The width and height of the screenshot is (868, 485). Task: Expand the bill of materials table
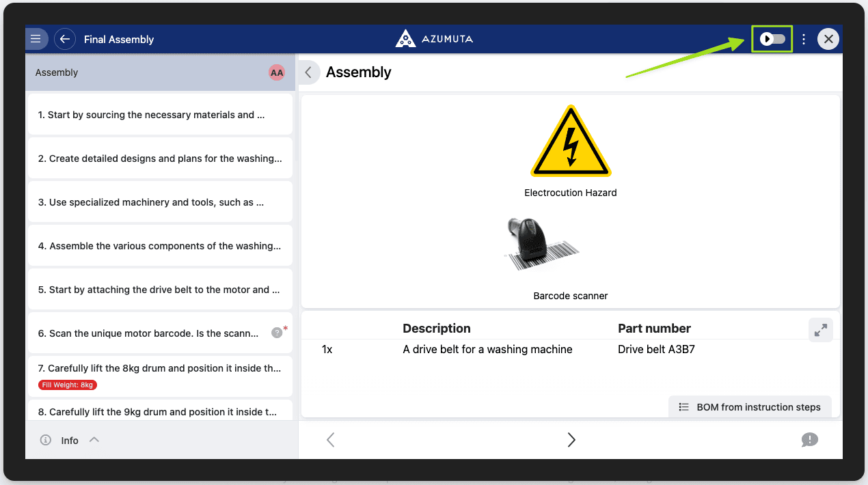[820, 330]
